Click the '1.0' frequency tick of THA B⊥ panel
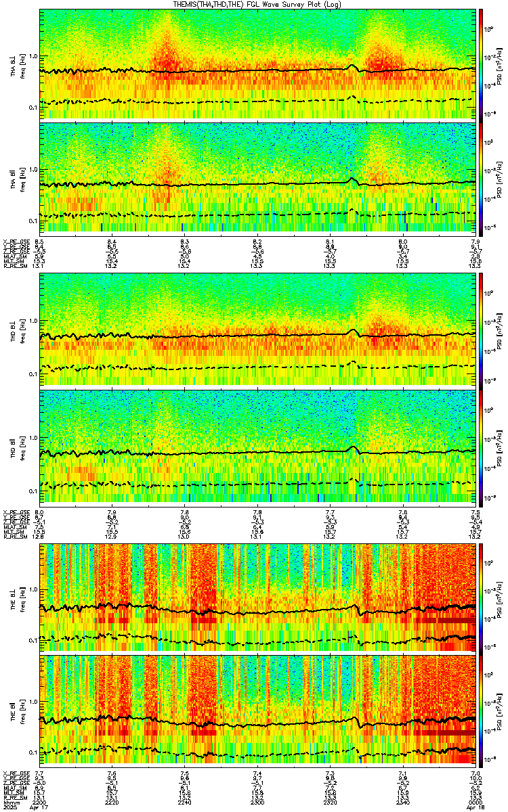The height and width of the screenshot is (812, 508). [33, 56]
